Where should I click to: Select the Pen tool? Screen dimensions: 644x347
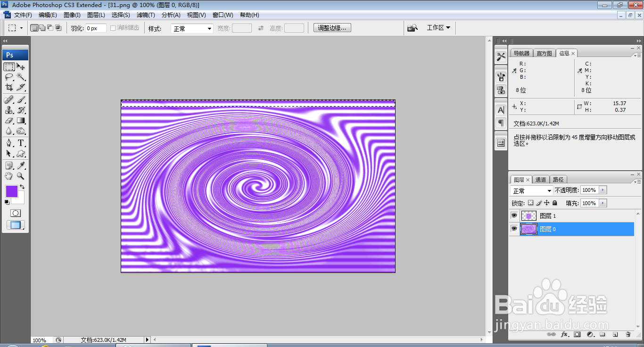9,143
